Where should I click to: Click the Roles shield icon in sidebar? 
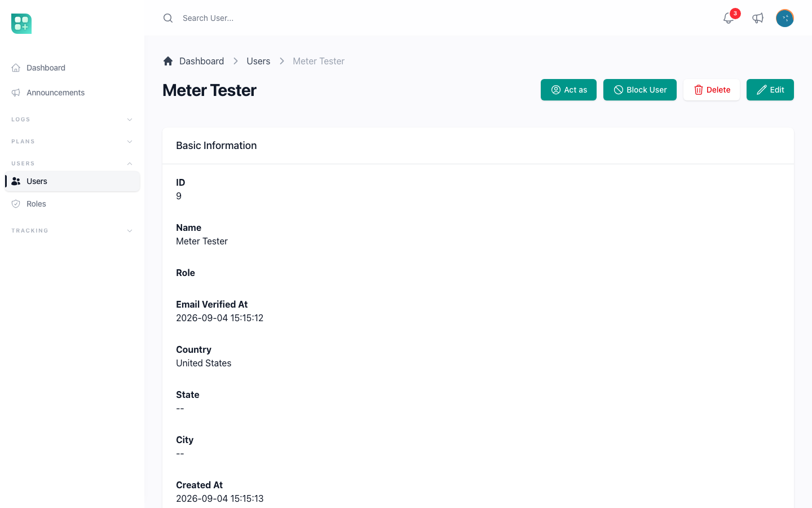point(16,204)
